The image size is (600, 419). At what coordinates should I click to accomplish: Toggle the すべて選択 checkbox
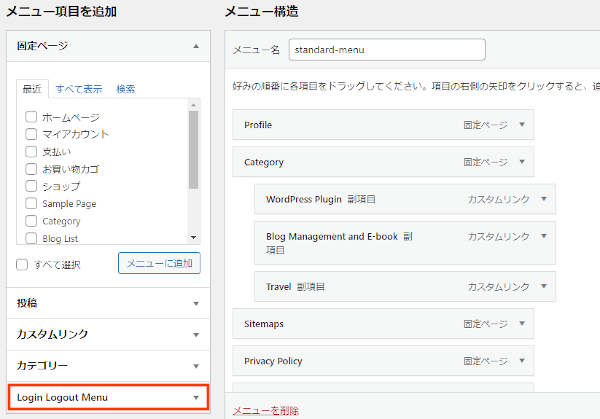coord(22,264)
